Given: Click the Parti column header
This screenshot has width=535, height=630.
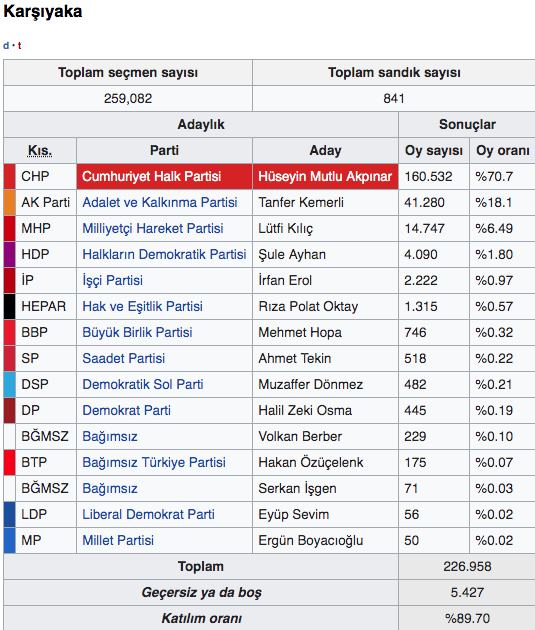Looking at the screenshot, I should pyautogui.click(x=164, y=151).
